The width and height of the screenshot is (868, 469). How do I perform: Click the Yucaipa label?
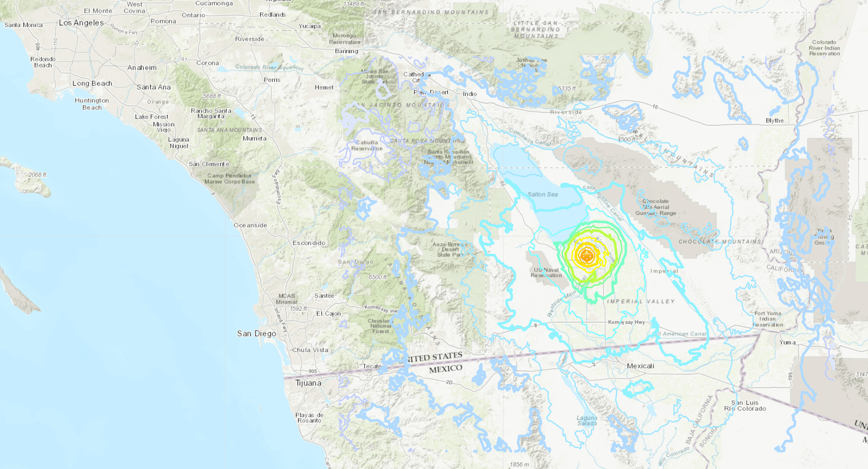[310, 26]
